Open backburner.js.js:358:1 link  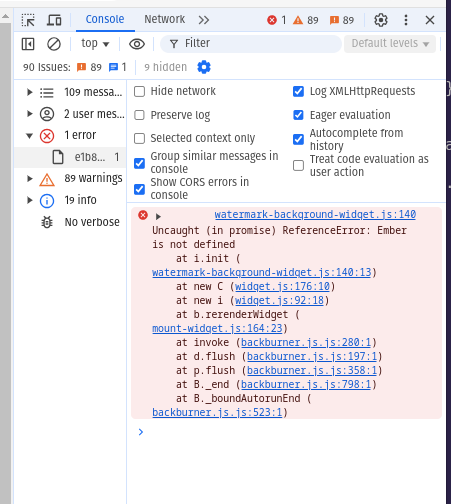point(312,370)
